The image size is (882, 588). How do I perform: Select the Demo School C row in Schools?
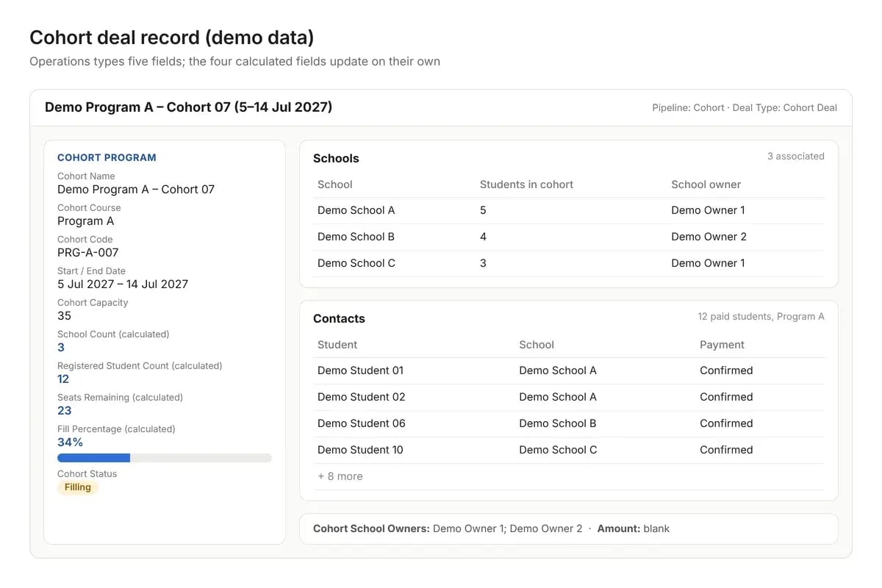[x=569, y=263]
